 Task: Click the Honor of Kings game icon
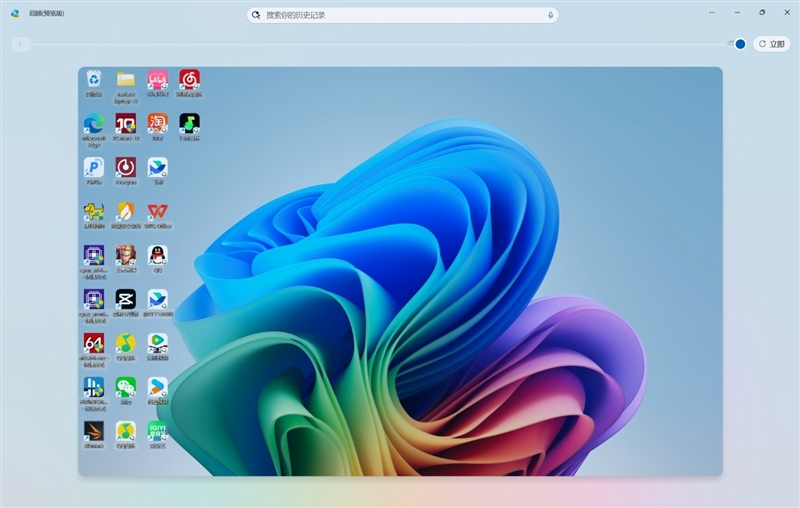point(126,256)
